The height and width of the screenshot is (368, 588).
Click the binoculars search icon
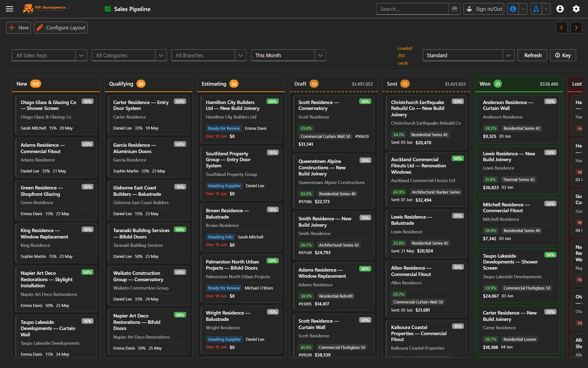454,9
